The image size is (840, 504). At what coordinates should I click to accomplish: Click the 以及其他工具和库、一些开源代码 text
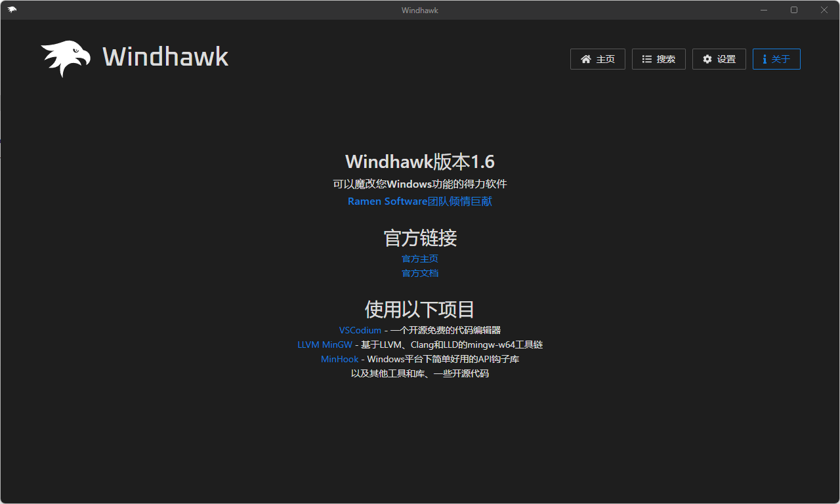tap(420, 373)
